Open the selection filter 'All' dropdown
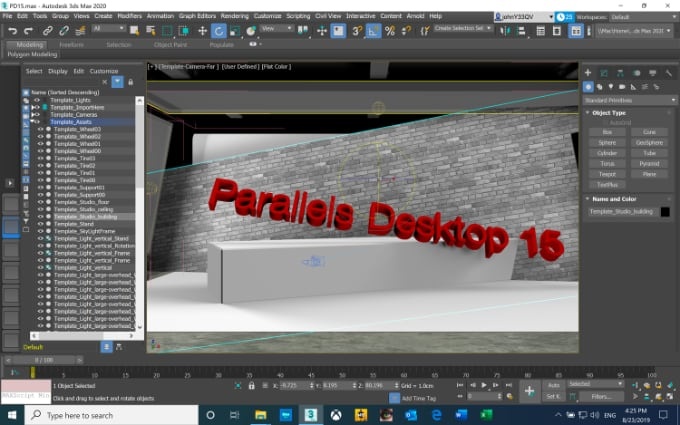The width and height of the screenshot is (680, 425). coord(108,28)
